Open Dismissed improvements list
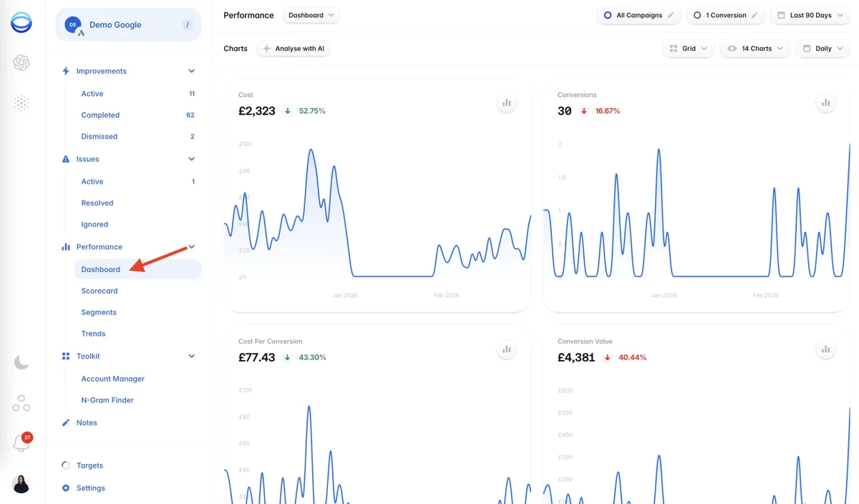Image resolution: width=859 pixels, height=504 pixels. pos(137,137)
